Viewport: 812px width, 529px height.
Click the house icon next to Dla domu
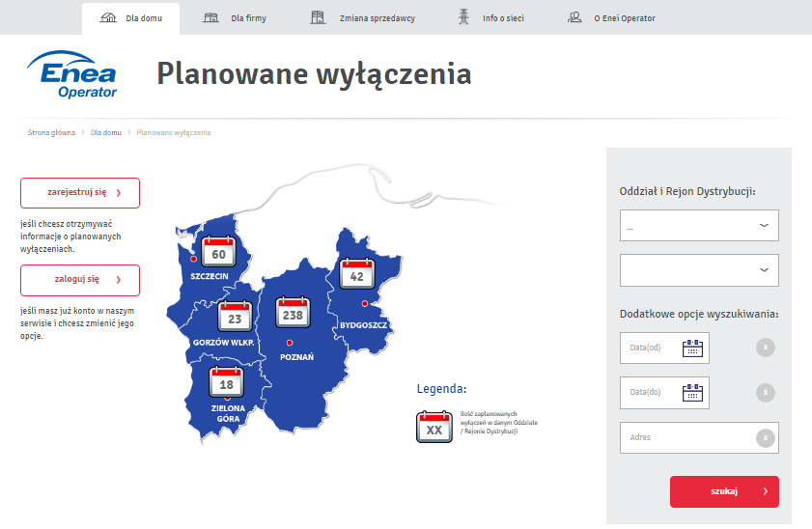pyautogui.click(x=108, y=17)
